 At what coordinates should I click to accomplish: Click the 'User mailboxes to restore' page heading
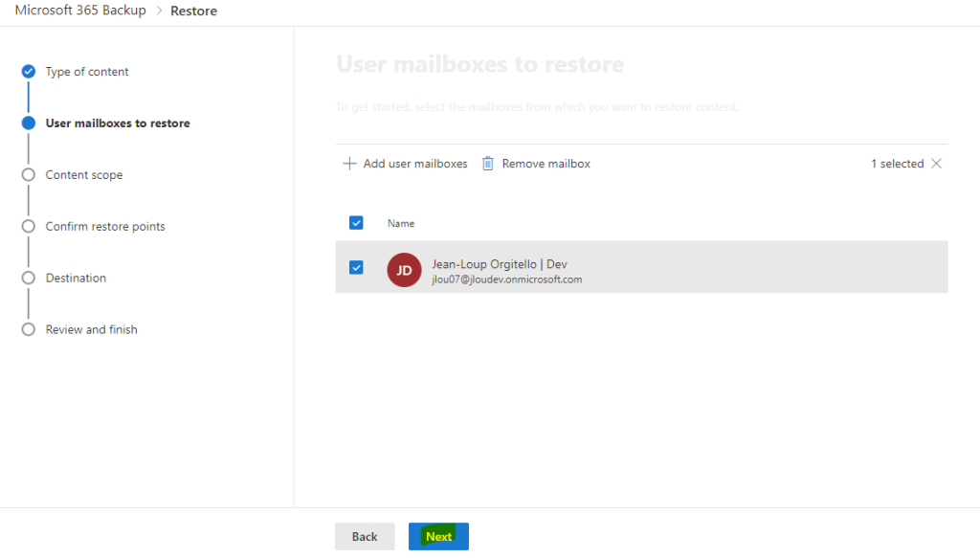pyautogui.click(x=480, y=64)
